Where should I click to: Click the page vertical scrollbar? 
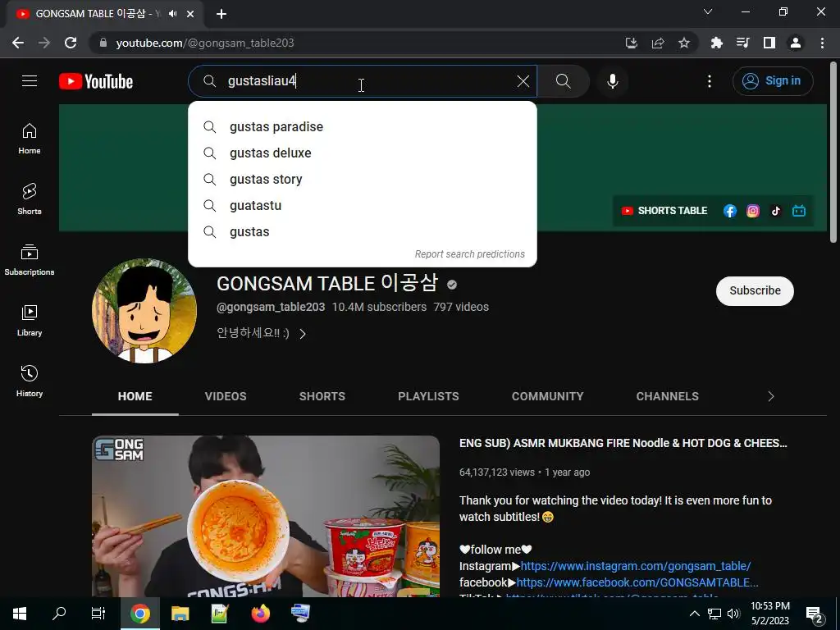click(x=833, y=152)
